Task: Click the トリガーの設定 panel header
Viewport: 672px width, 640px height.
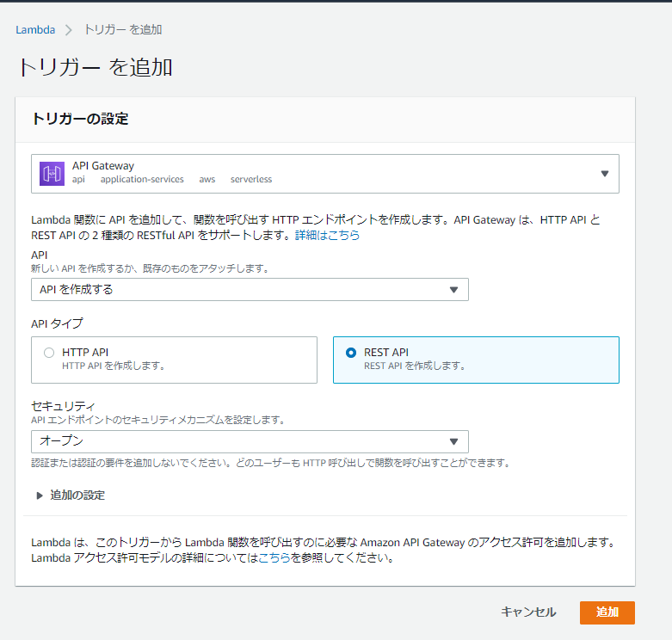Action: pyautogui.click(x=80, y=120)
